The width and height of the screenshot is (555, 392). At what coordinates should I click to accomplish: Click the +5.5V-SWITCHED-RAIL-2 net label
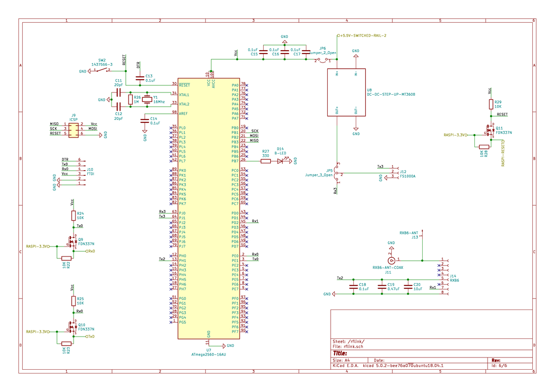[x=363, y=36]
